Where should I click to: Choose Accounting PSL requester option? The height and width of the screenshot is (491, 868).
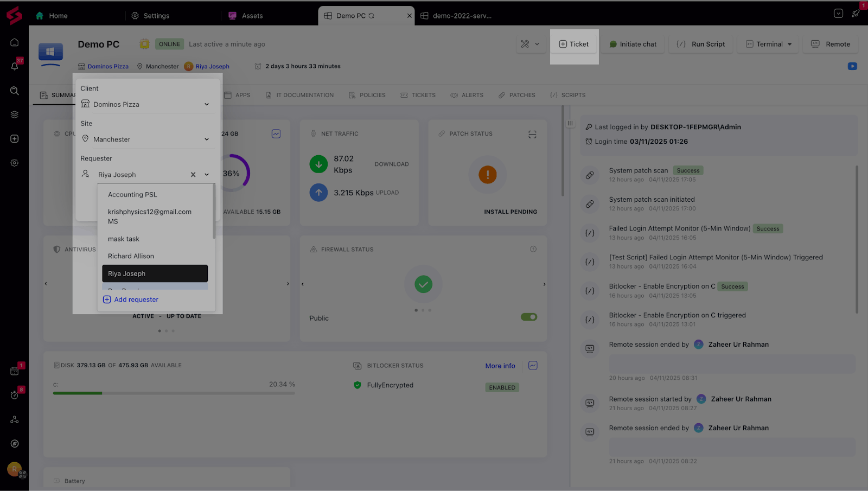(x=132, y=195)
